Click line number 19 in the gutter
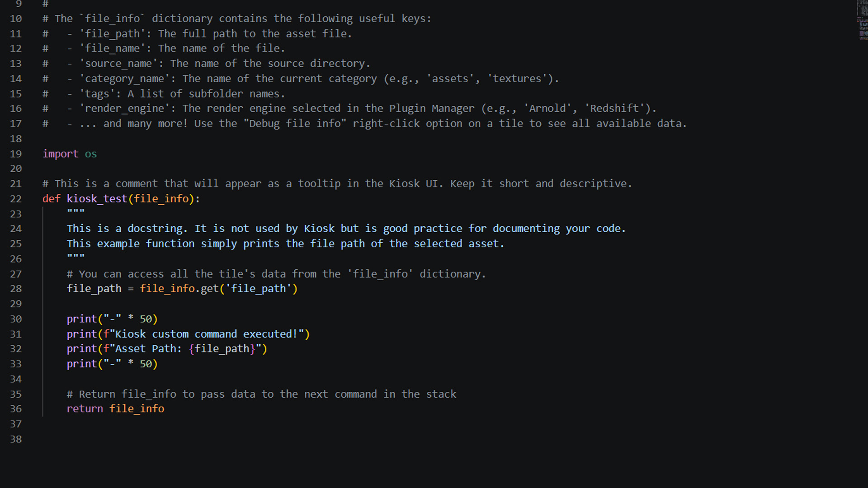Viewport: 868px width, 488px height. pos(16,154)
